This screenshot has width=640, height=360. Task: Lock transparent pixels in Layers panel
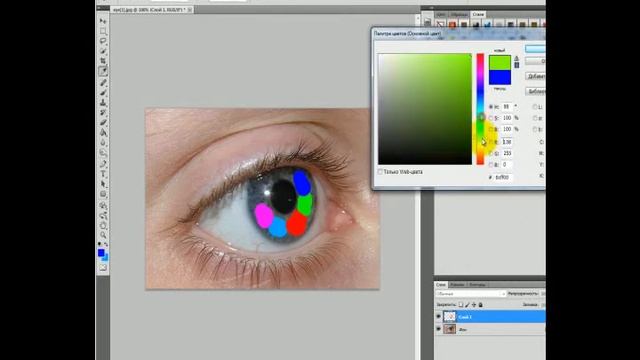[461, 304]
